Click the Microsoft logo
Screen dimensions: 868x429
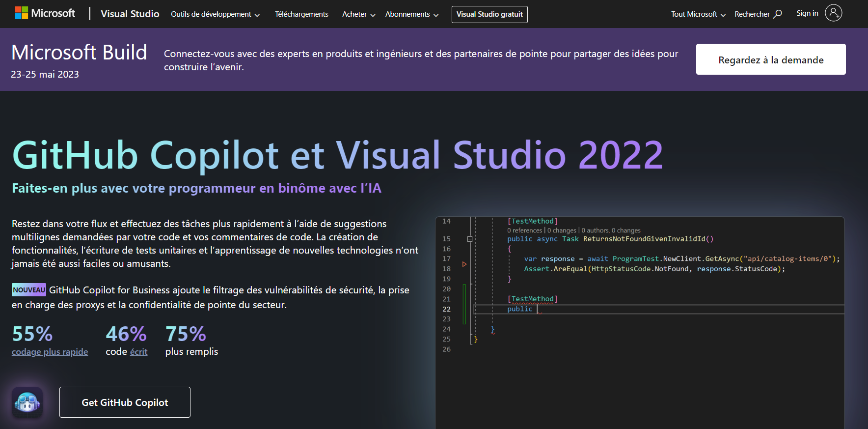[45, 13]
